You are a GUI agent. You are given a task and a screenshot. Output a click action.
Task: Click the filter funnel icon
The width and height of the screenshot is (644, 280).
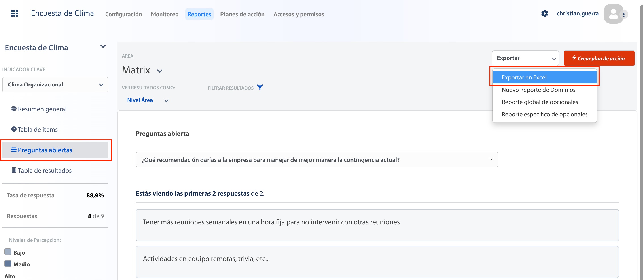260,87
